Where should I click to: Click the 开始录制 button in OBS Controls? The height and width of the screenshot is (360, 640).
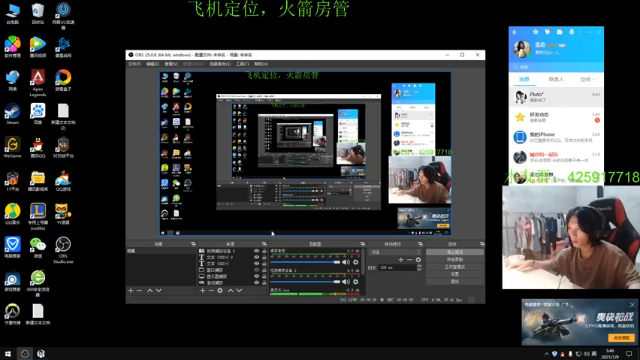(x=455, y=260)
